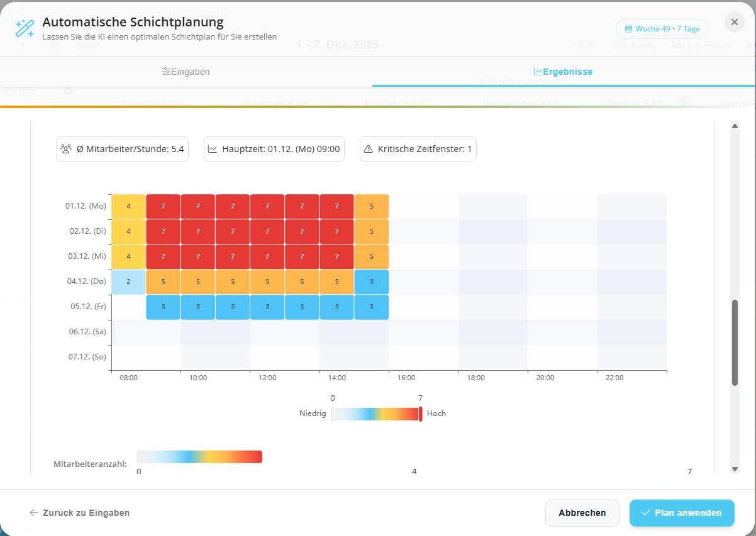The width and height of the screenshot is (756, 536).
Task: Switch to the Eingaben tab
Action: tap(186, 72)
